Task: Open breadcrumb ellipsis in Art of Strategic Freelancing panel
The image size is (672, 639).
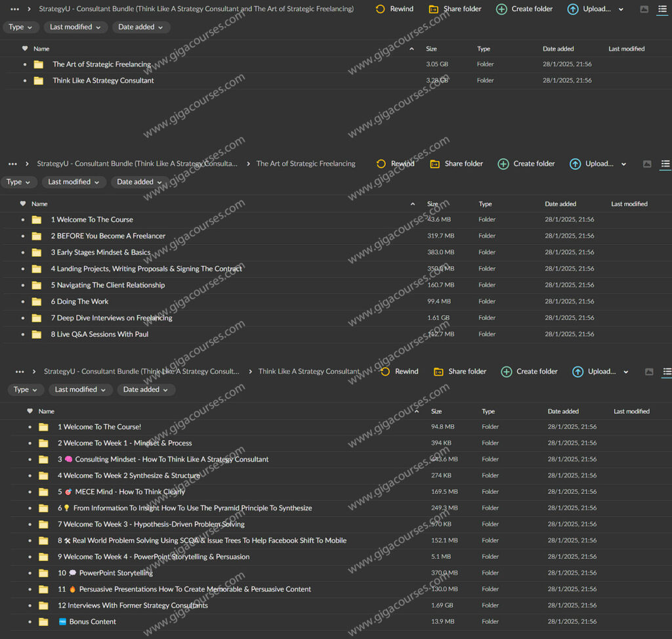Action: click(13, 164)
